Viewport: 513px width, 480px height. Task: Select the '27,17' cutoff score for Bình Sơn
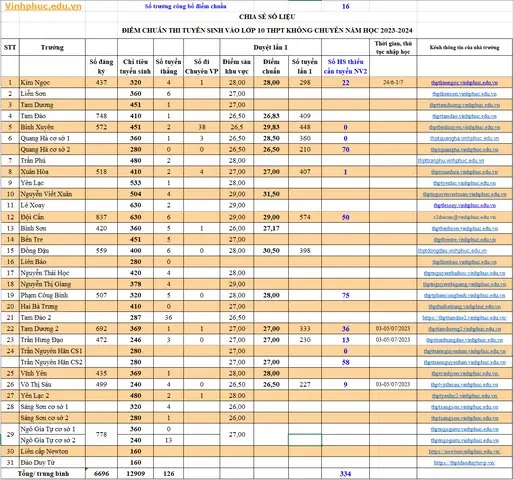[x=271, y=228]
